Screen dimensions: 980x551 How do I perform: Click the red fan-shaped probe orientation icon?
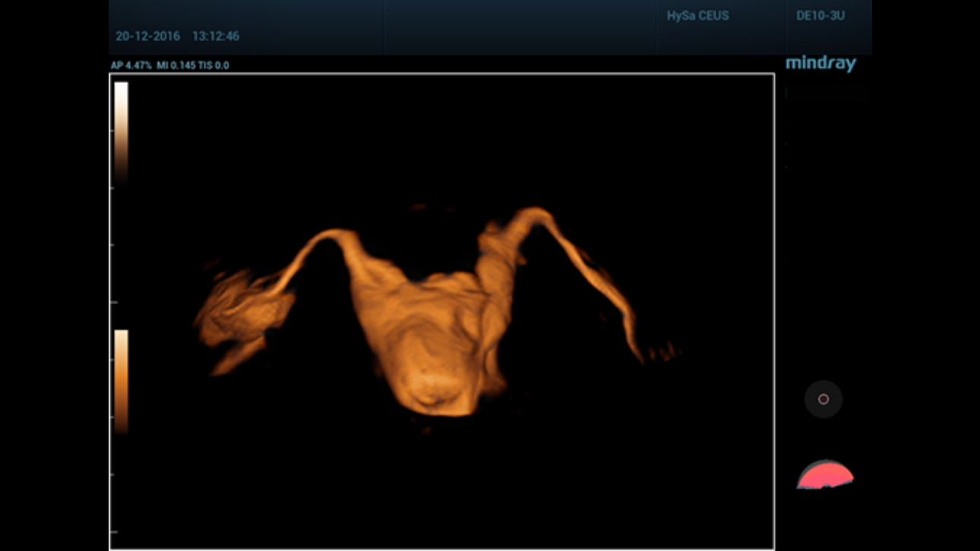tap(825, 477)
